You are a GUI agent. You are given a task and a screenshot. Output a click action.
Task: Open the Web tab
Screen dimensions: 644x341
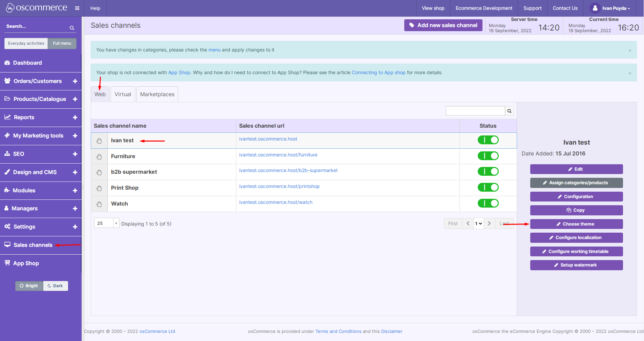pos(100,94)
